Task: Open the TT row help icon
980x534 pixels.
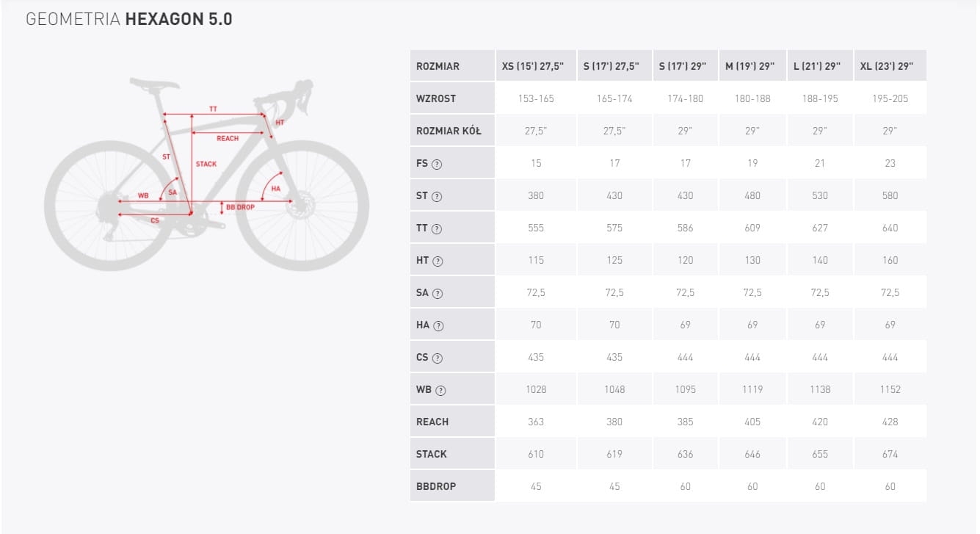Action: pos(438,228)
